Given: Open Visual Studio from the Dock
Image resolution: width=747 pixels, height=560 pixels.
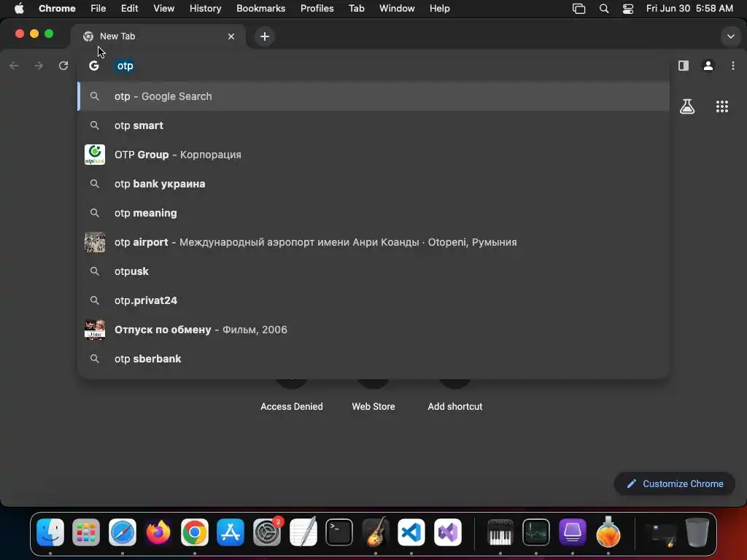Looking at the screenshot, I should (x=447, y=532).
